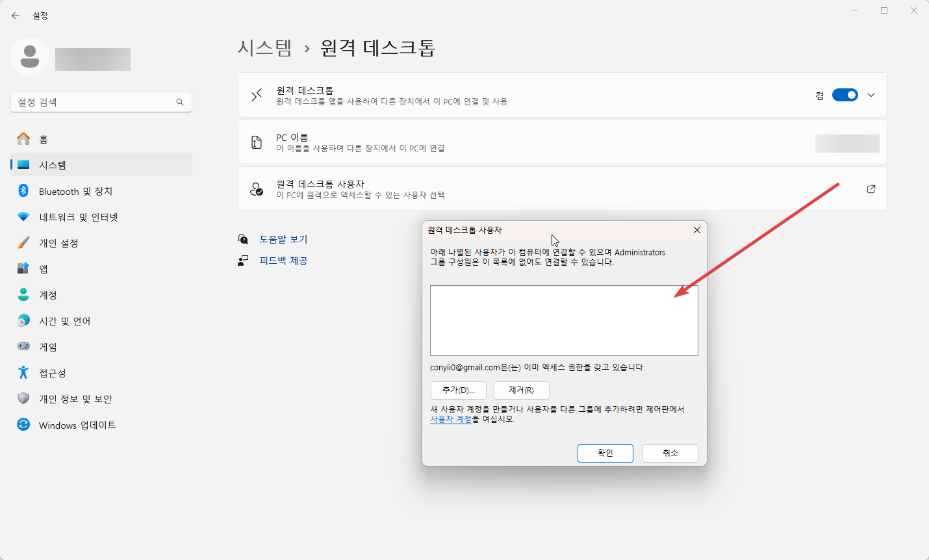Screen dimensions: 929x560
Task: Click the 제거(R) button
Action: pyautogui.click(x=521, y=390)
